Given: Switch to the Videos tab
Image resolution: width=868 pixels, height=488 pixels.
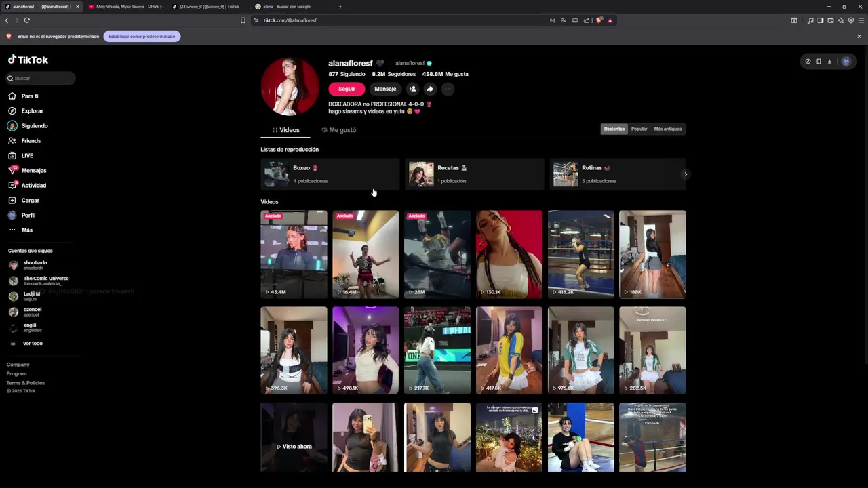Looking at the screenshot, I should 285,130.
